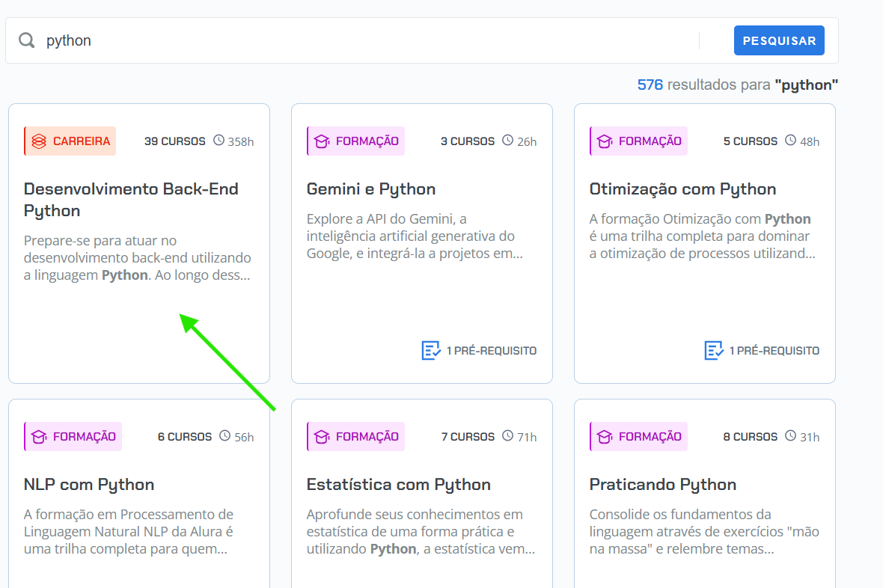The width and height of the screenshot is (883, 588).
Task: Click graduation cap icon on Otimização com Python
Action: click(605, 141)
